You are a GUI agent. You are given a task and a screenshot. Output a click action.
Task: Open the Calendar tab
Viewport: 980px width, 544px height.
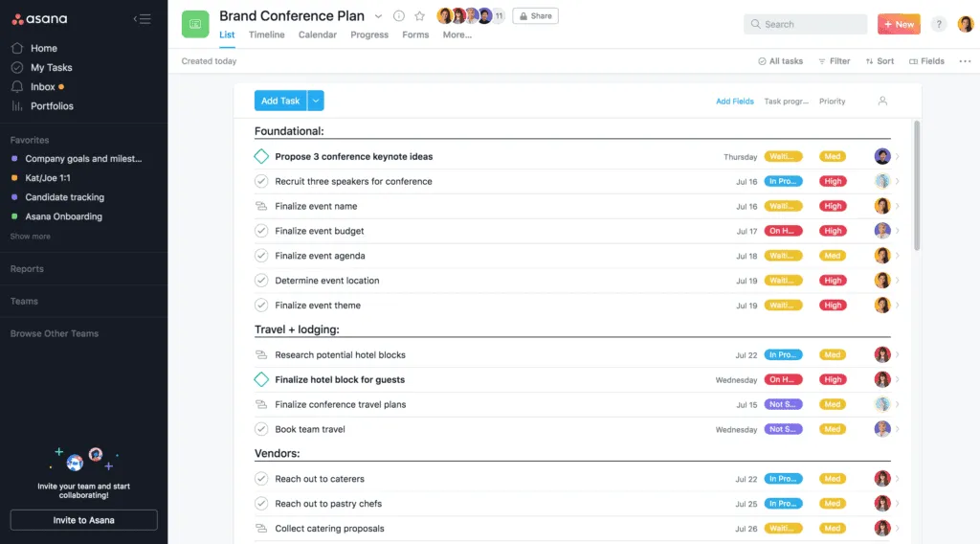[x=317, y=34]
